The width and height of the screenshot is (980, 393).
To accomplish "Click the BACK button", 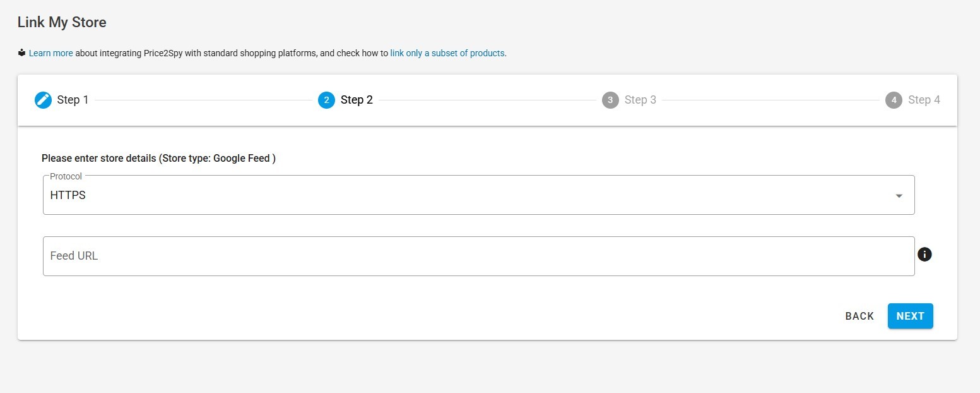I will [x=859, y=316].
